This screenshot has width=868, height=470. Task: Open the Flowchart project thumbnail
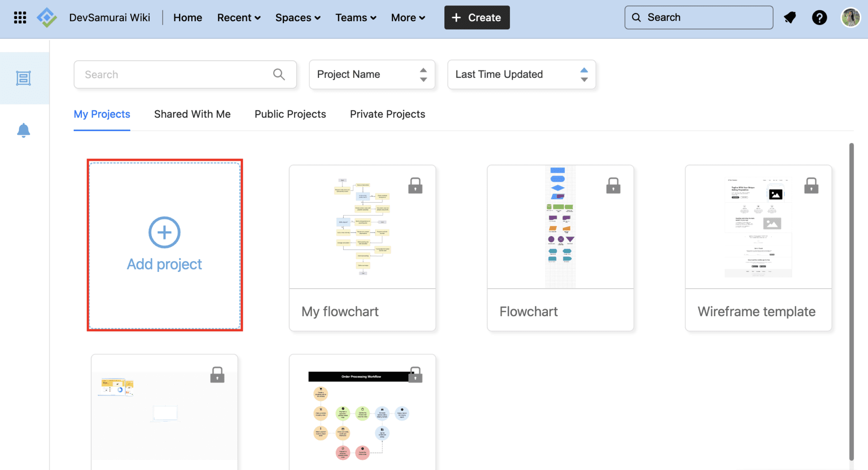[560, 226]
